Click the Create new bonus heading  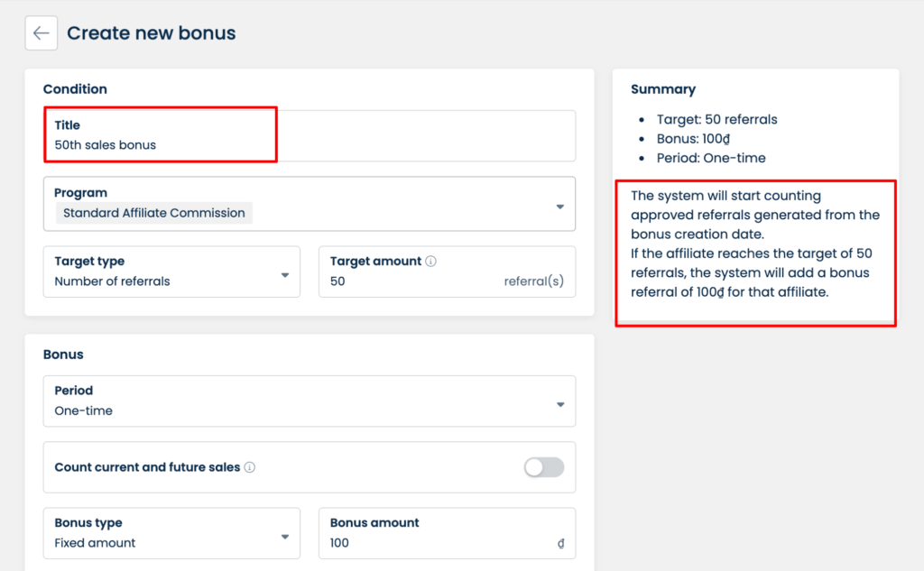(x=152, y=33)
